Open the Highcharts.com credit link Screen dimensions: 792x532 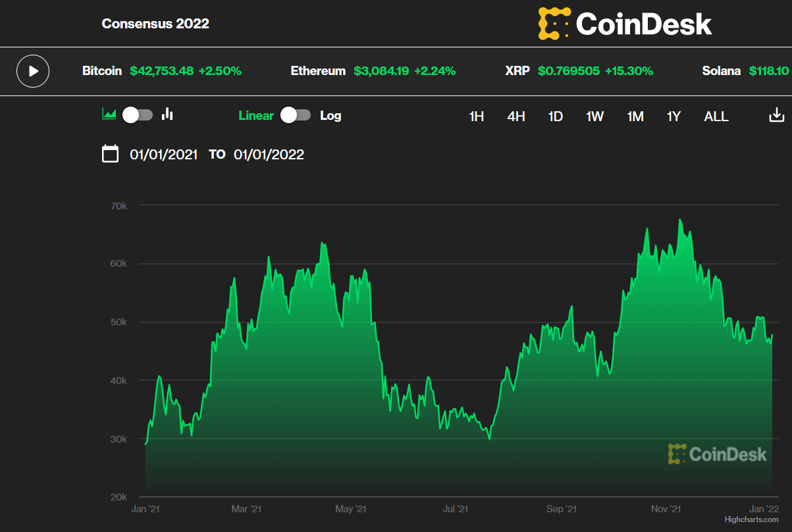pyautogui.click(x=752, y=520)
